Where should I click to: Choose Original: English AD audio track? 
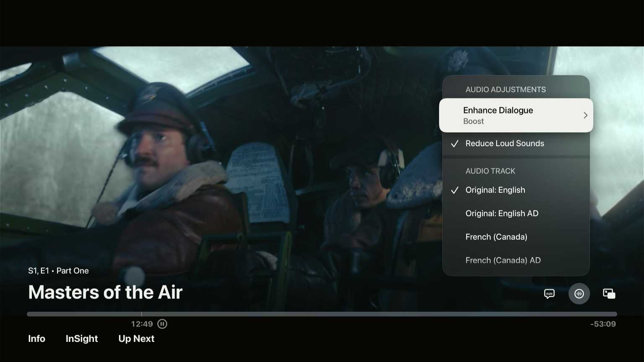(501, 213)
